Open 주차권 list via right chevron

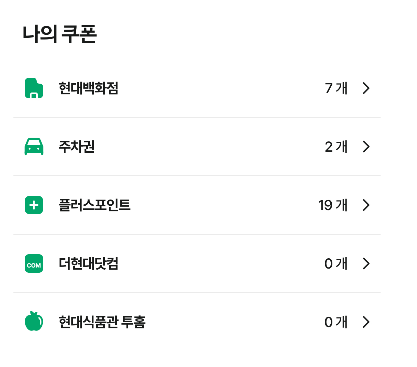coord(366,147)
